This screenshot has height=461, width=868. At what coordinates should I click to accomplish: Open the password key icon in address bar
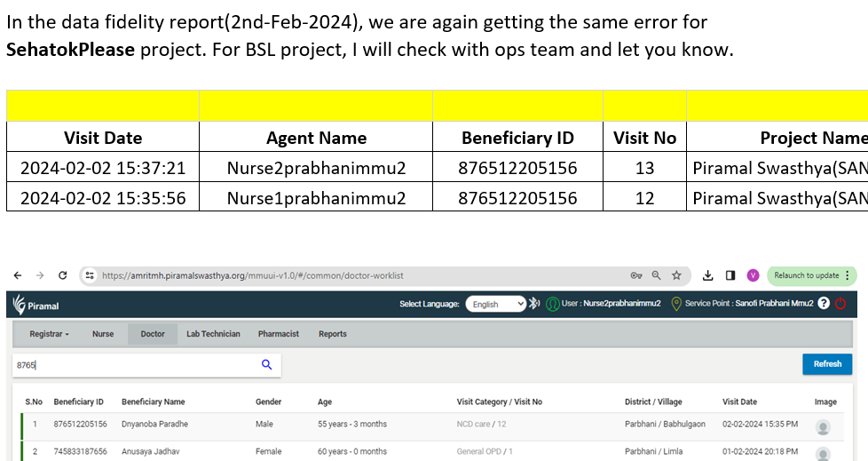click(x=636, y=275)
